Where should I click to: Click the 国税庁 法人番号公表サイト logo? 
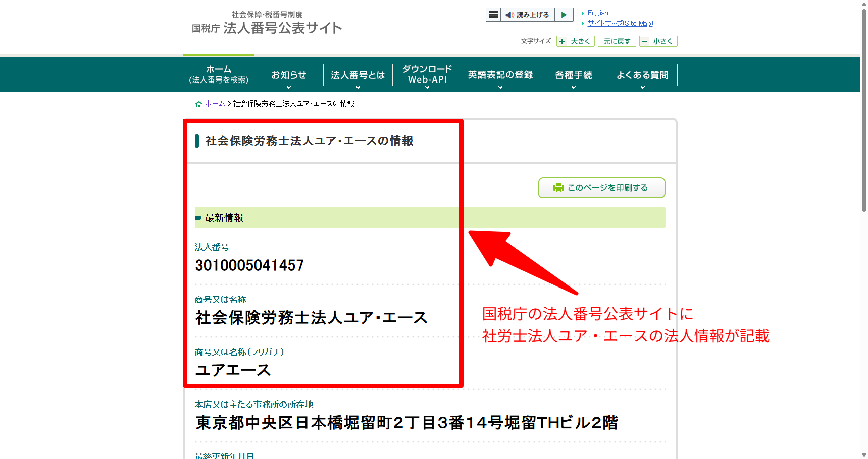267,23
